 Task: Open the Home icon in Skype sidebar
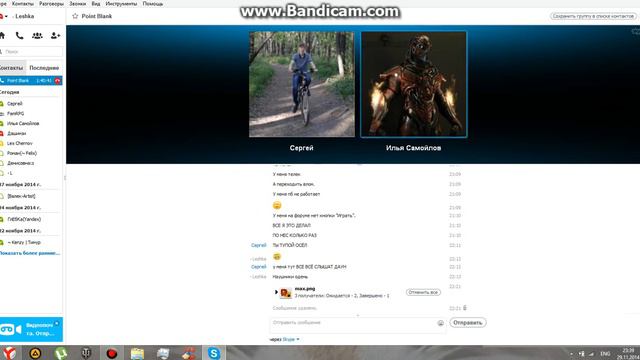point(2,36)
